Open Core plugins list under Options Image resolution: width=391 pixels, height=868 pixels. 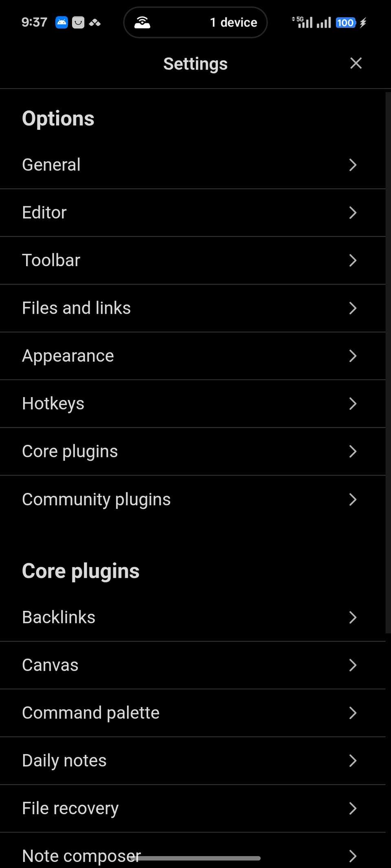pyautogui.click(x=70, y=451)
